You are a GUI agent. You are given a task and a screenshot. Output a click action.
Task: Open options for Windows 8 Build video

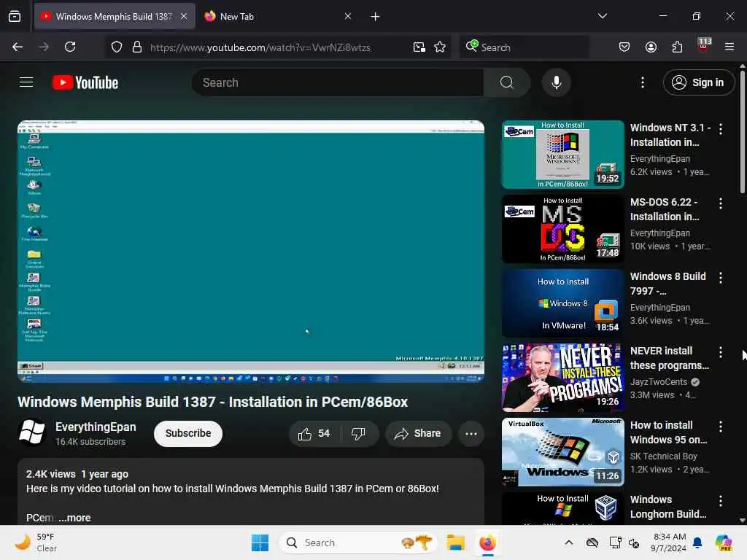[x=720, y=278]
